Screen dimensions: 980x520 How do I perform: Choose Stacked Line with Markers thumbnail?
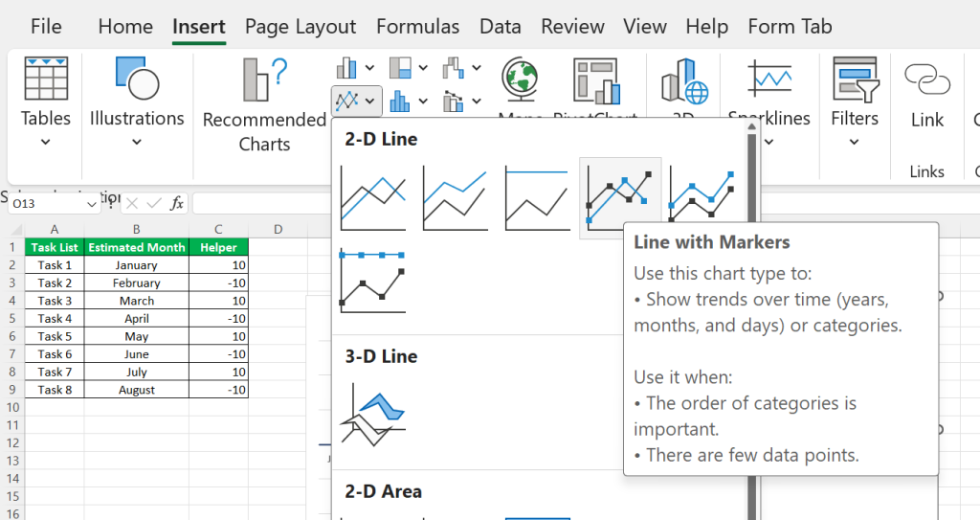point(702,194)
